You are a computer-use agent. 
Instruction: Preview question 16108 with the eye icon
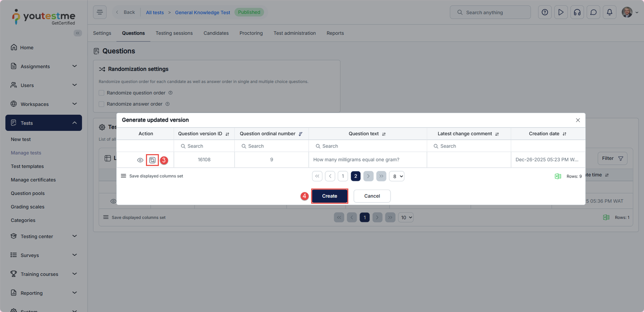pyautogui.click(x=140, y=160)
